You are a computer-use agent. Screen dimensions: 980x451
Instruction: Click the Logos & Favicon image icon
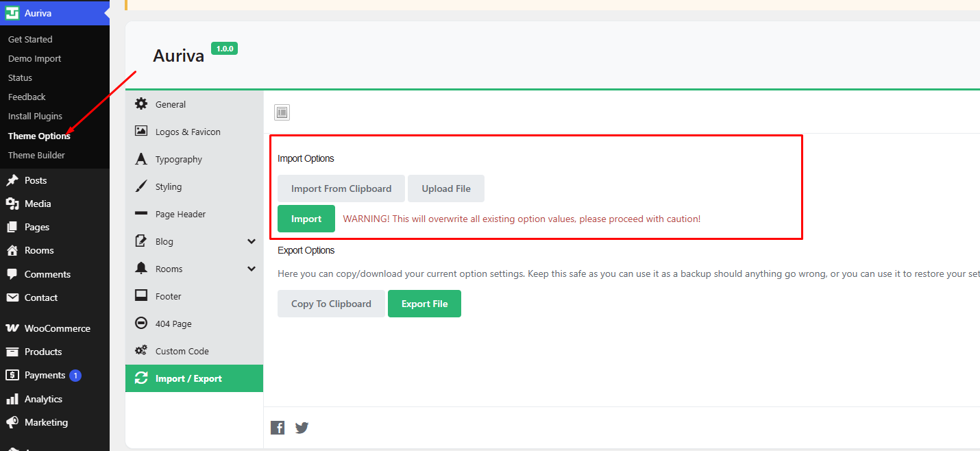(x=141, y=131)
